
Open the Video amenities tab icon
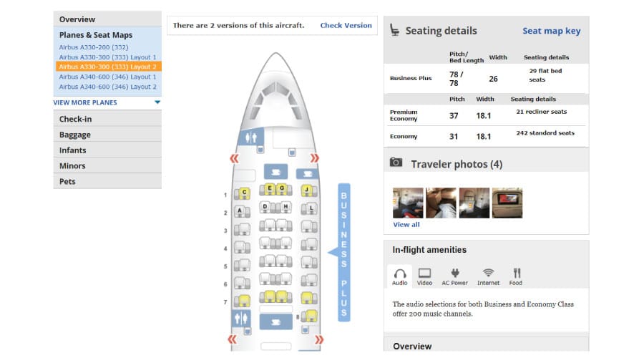click(x=424, y=276)
